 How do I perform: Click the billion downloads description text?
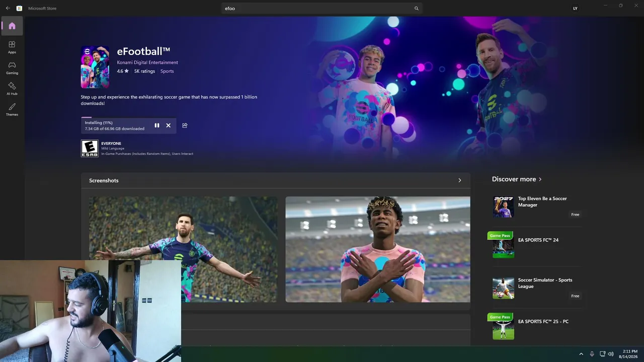[x=169, y=100]
